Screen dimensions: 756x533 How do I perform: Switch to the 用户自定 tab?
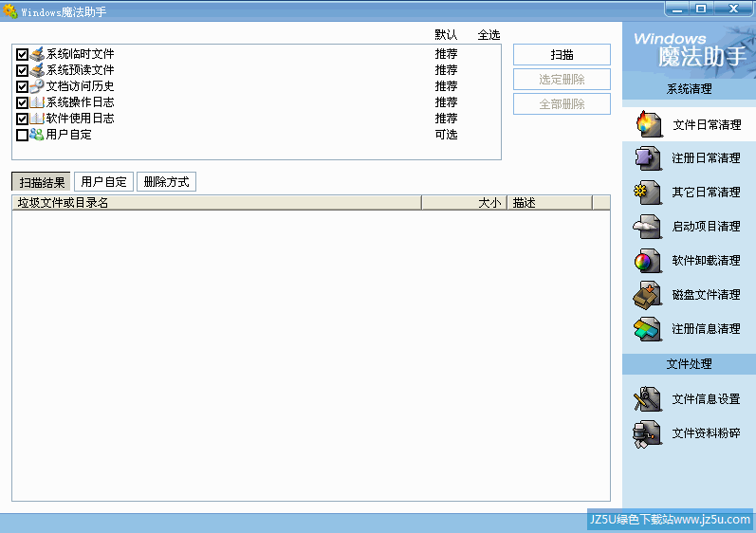pos(103,182)
